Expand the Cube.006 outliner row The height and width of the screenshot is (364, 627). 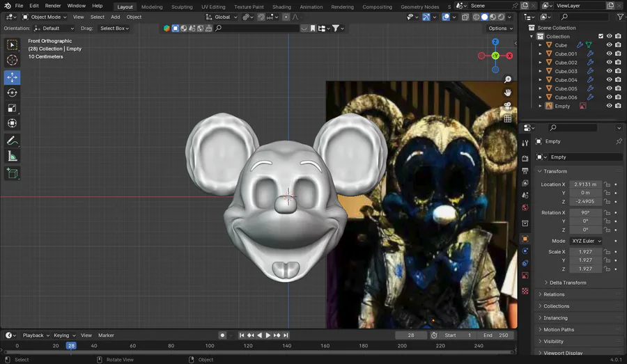click(x=540, y=97)
